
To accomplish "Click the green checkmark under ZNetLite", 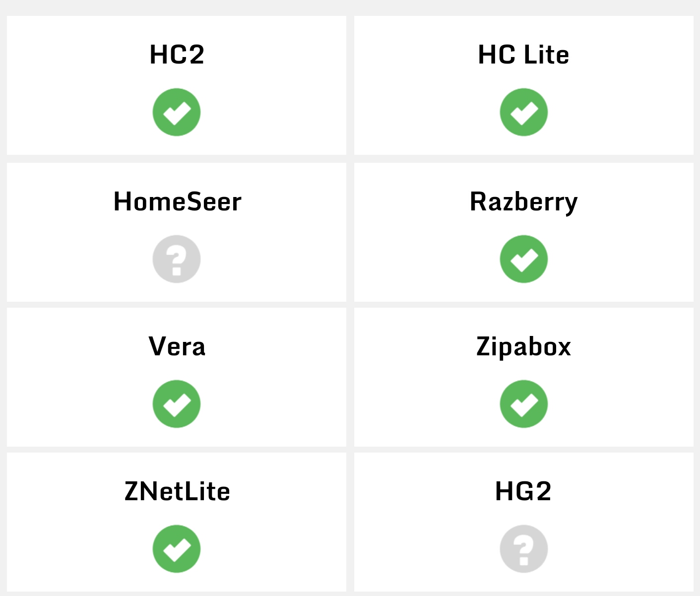I will click(x=177, y=549).
